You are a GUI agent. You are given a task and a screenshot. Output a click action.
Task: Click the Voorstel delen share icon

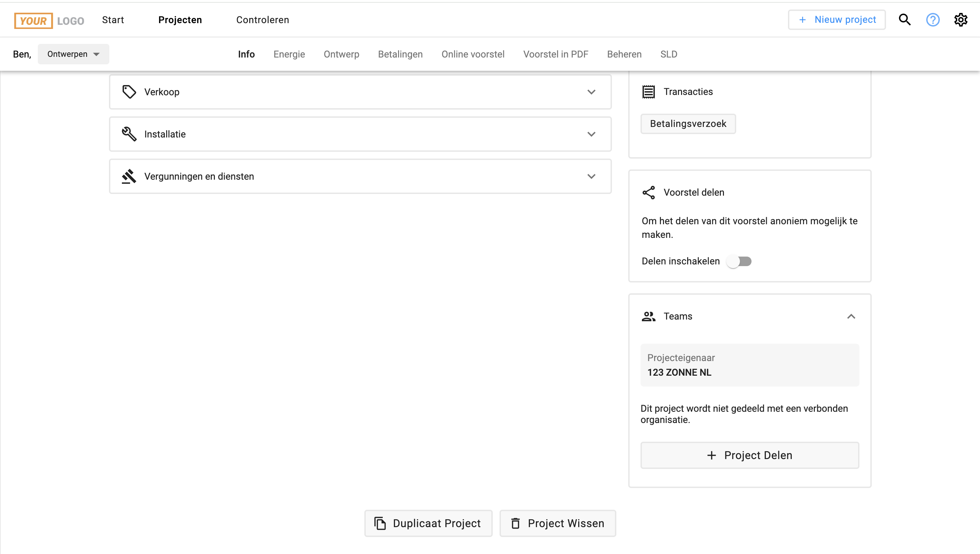[649, 193]
